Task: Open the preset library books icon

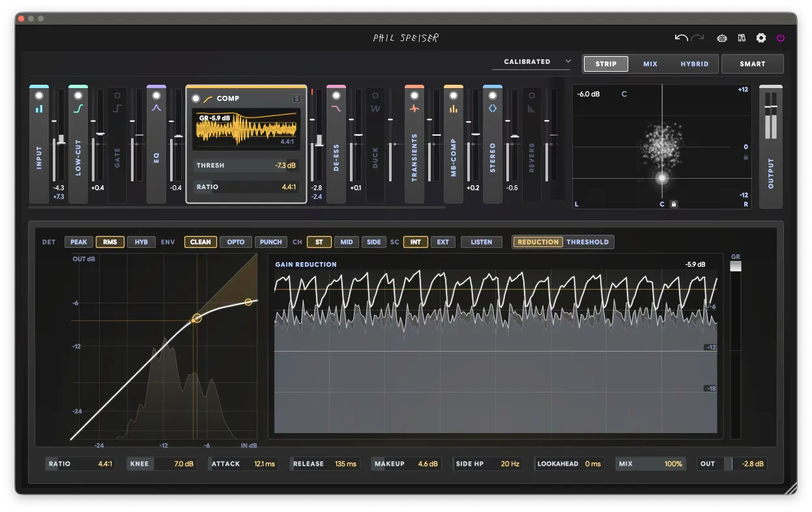Action: [x=742, y=38]
